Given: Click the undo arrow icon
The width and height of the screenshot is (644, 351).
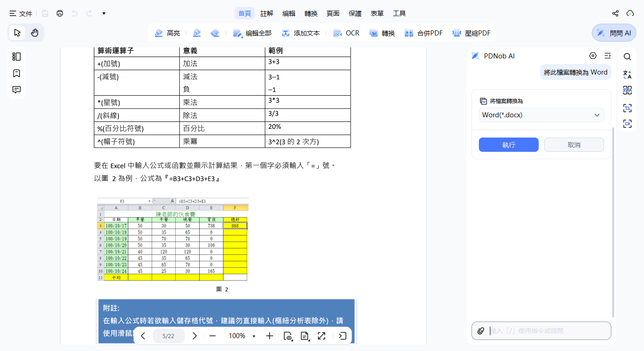Looking at the screenshot, I should click(75, 13).
